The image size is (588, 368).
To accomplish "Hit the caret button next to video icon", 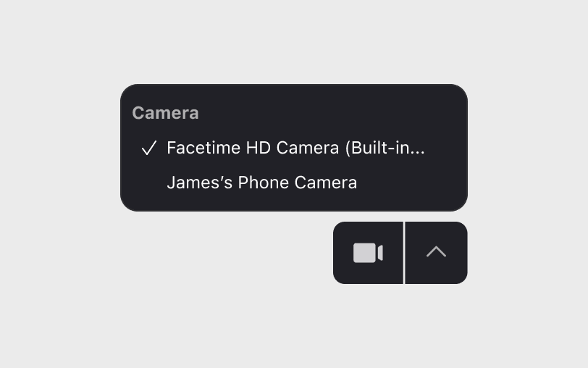I will [436, 253].
